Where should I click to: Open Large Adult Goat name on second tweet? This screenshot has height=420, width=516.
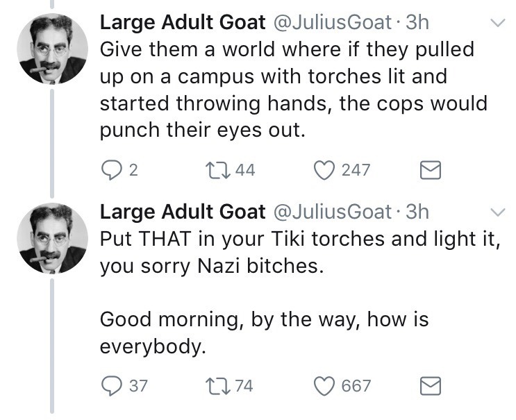(x=183, y=211)
